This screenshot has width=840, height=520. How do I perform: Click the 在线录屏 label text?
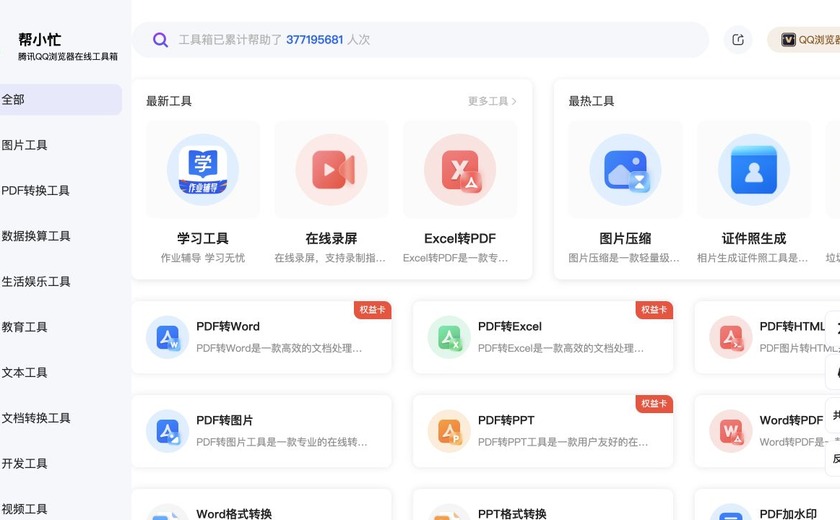tap(331, 238)
